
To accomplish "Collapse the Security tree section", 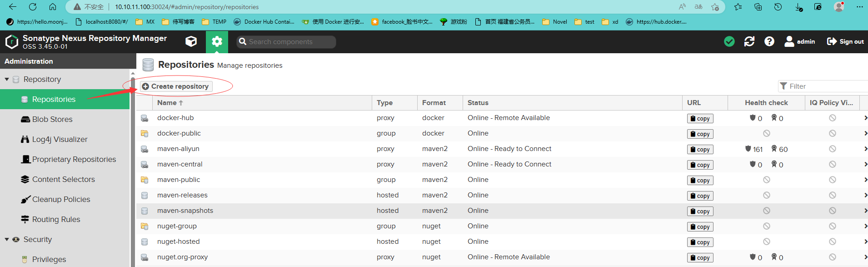I will [7, 239].
